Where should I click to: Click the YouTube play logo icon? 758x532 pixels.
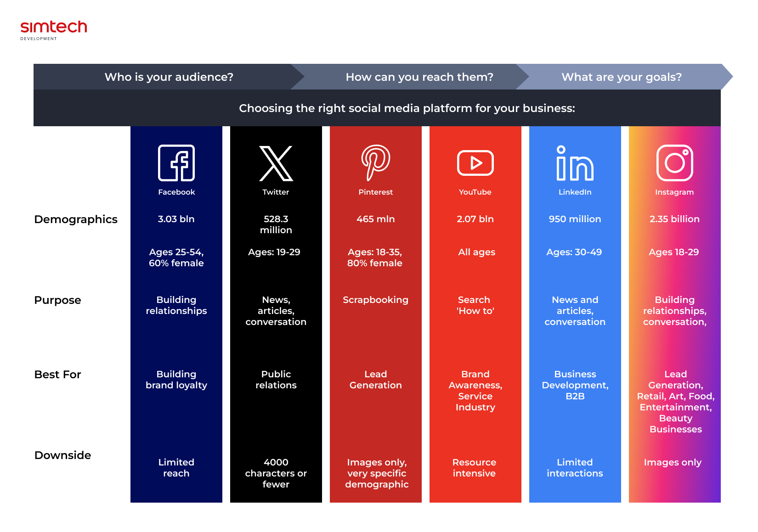[x=475, y=163]
